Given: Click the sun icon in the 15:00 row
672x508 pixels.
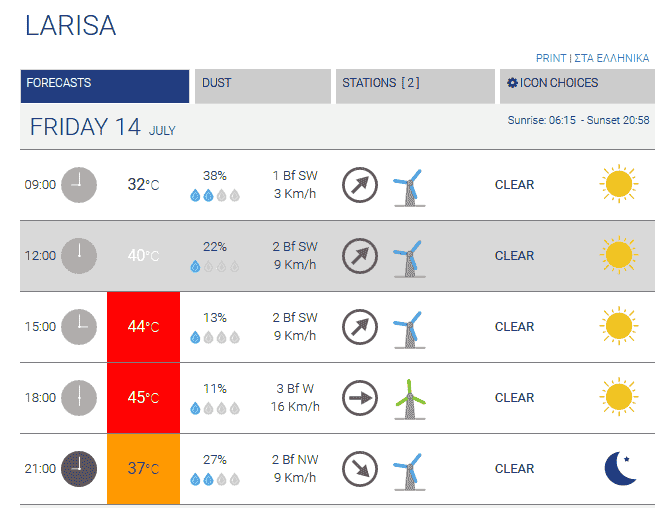Looking at the screenshot, I should tap(618, 326).
